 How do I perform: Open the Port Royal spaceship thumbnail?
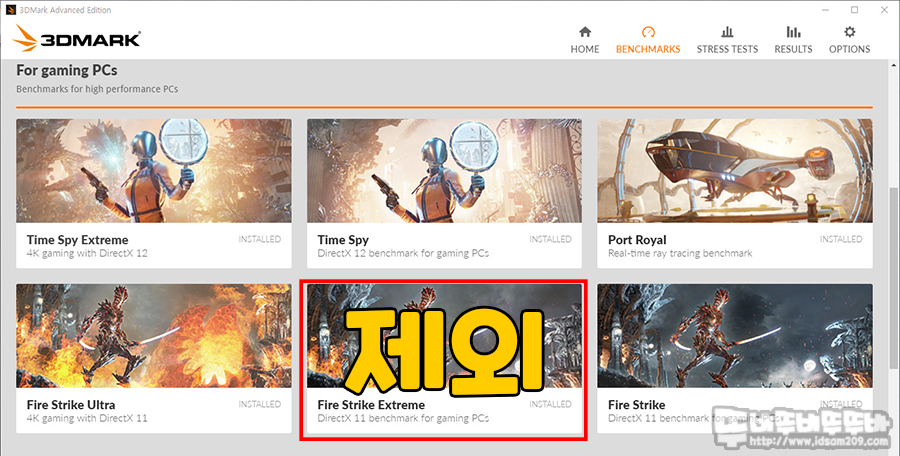(735, 171)
